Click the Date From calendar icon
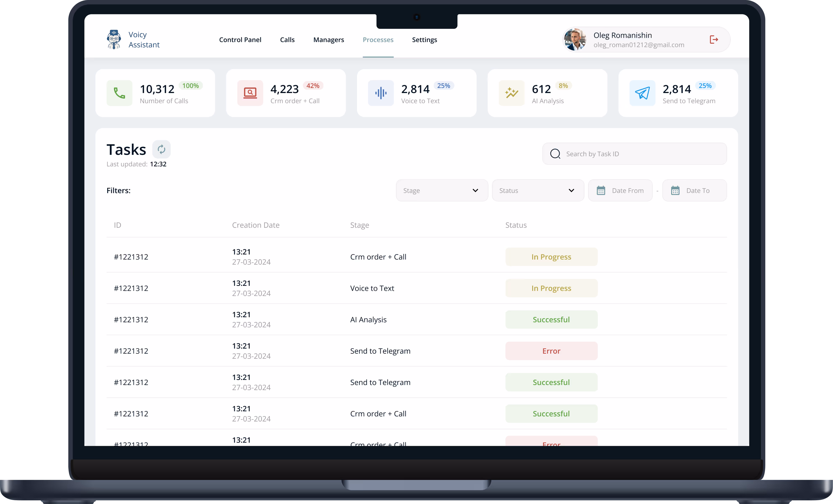 point(601,190)
